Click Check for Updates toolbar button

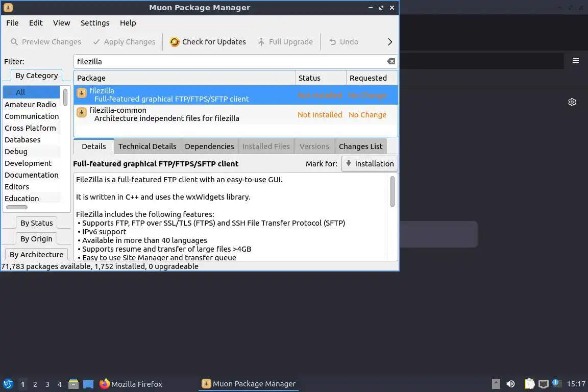click(208, 42)
